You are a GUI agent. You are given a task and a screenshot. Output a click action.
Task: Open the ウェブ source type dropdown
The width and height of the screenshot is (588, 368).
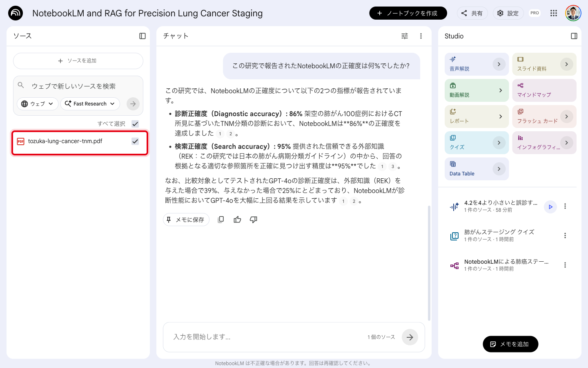38,104
